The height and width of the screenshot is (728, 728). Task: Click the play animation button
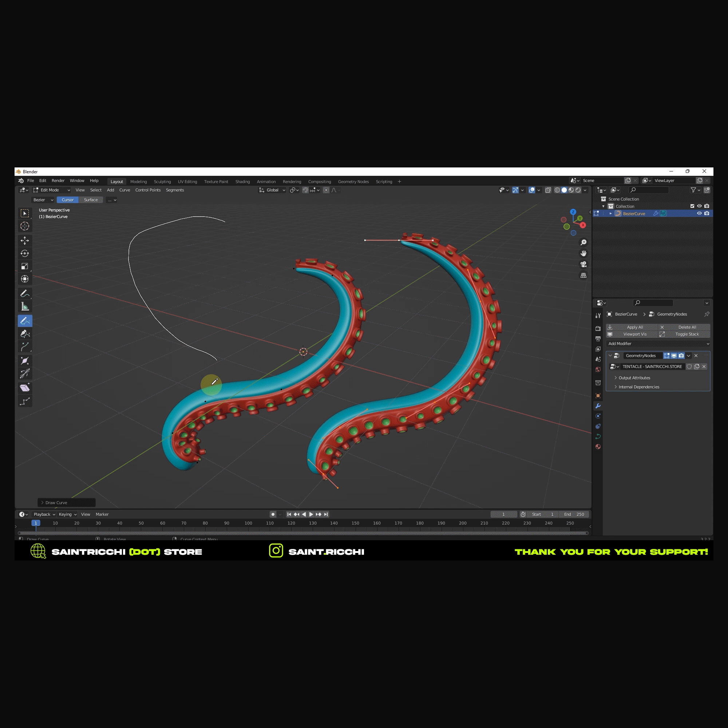(311, 514)
